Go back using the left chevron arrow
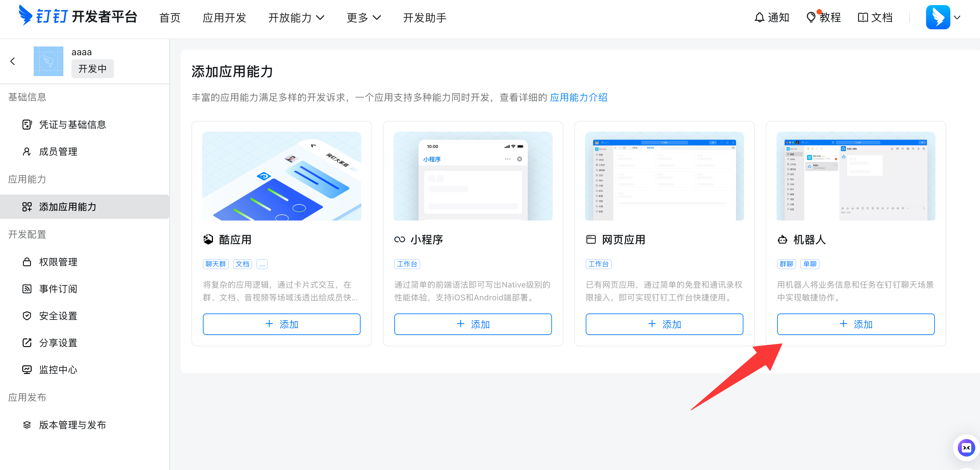980x470 pixels. click(x=13, y=61)
